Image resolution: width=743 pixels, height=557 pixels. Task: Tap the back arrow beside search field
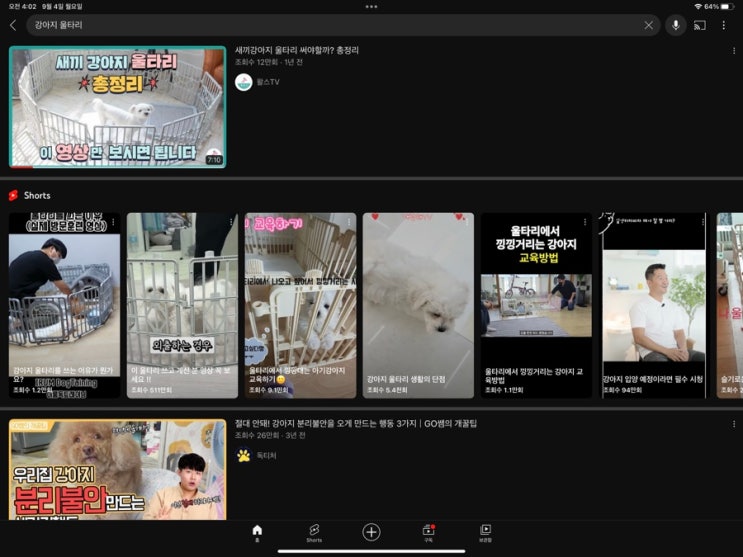click(13, 25)
